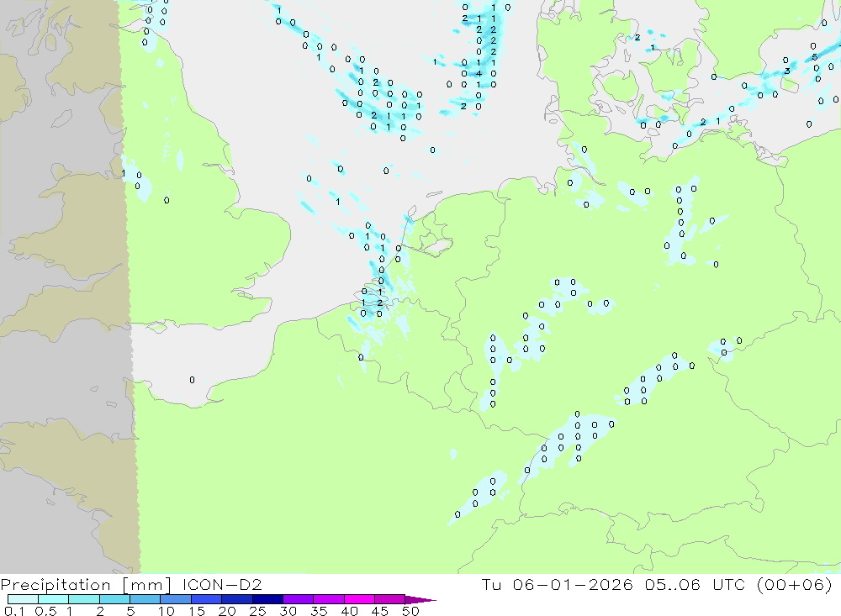
Task: Select the 35–40 mm violet legend swatch
Action: pyautogui.click(x=329, y=599)
